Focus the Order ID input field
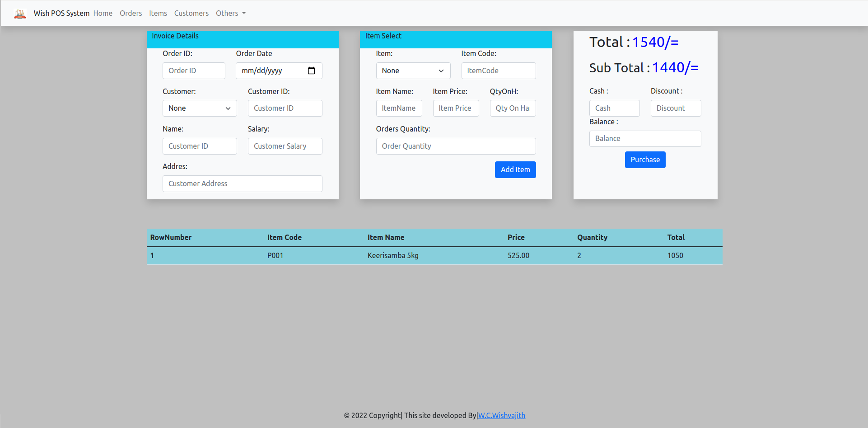Screen dimensions: 868x428 [x=194, y=71]
